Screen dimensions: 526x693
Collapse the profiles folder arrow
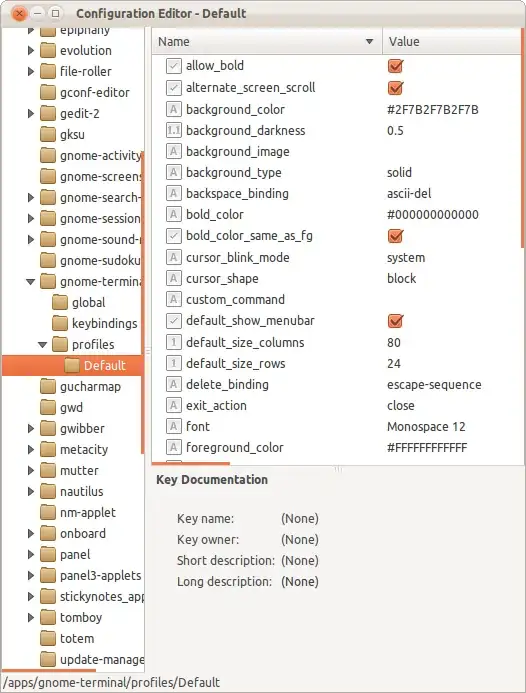point(42,345)
